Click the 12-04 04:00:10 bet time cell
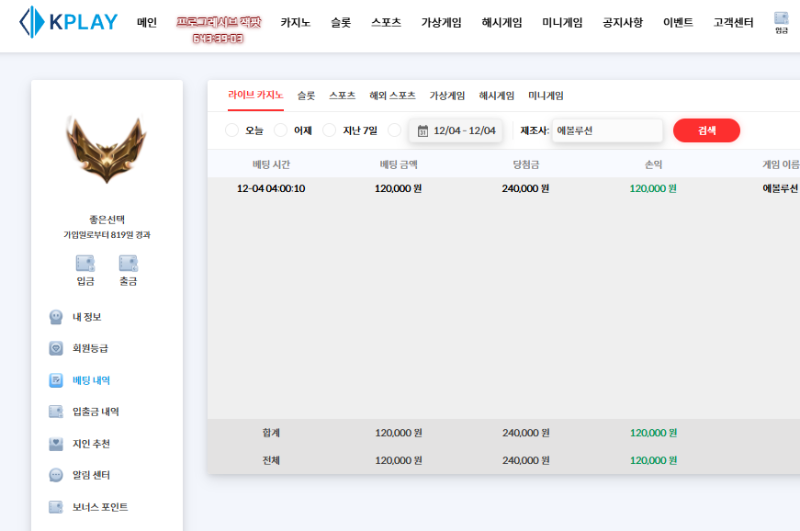Viewport: 800px width, 531px height. [271, 189]
